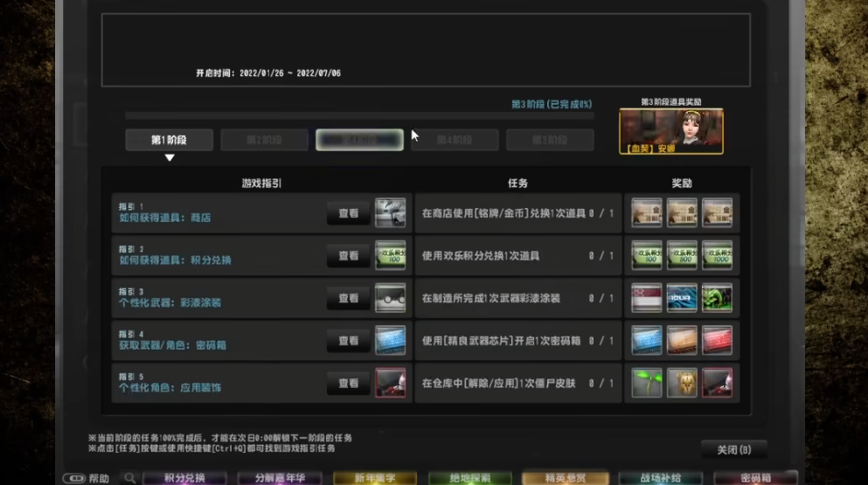Select the 欢乐积分 500 reward icon
Screen dimensions: 868x485
click(x=682, y=256)
